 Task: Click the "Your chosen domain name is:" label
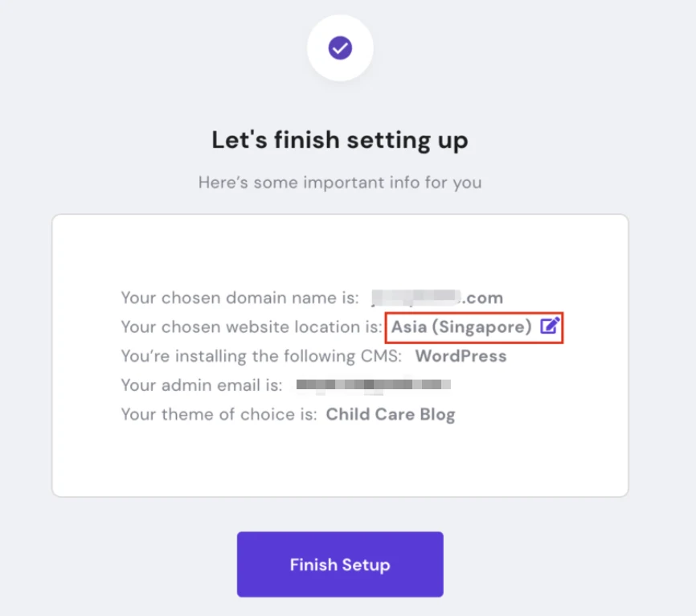[240, 298]
